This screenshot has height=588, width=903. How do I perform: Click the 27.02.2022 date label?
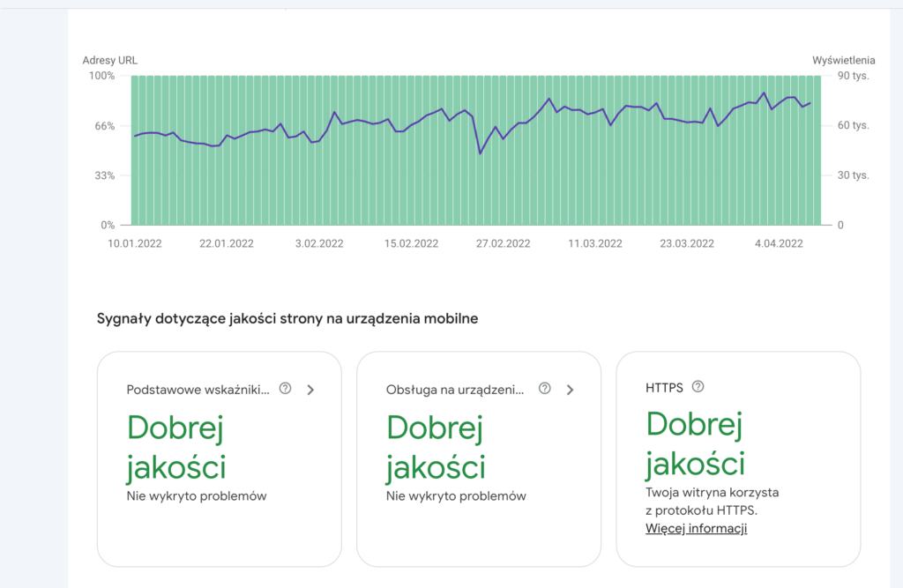[x=501, y=244]
